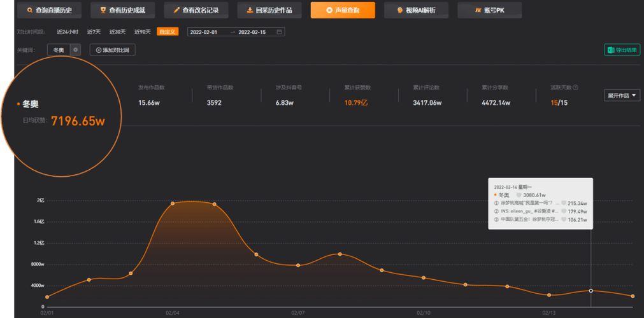This screenshot has width=644, height=318.
Task: Click the 冬奥 keyword tag
Action: click(59, 50)
